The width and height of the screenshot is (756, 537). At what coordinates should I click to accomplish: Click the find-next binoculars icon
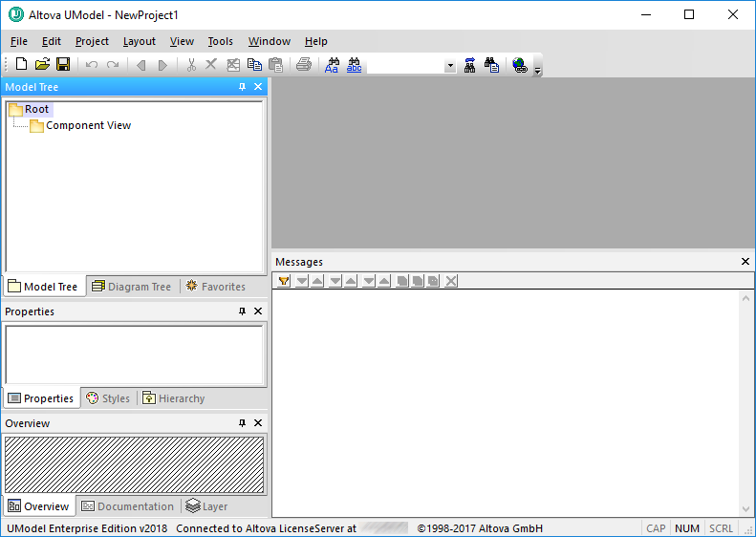click(470, 65)
